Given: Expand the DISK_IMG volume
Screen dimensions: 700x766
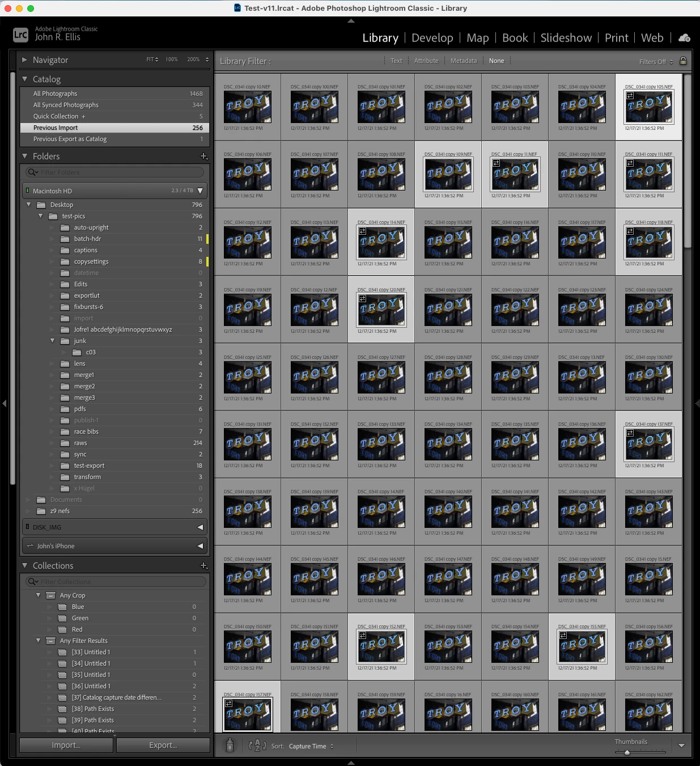Looking at the screenshot, I should [200, 527].
